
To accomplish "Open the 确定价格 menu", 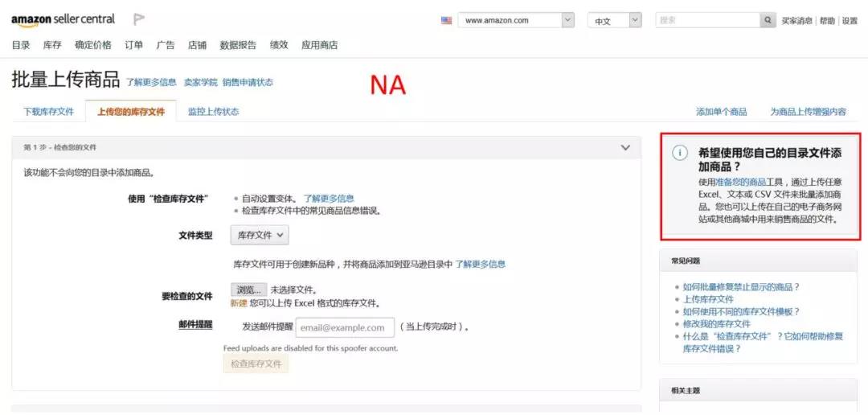I will (x=93, y=45).
